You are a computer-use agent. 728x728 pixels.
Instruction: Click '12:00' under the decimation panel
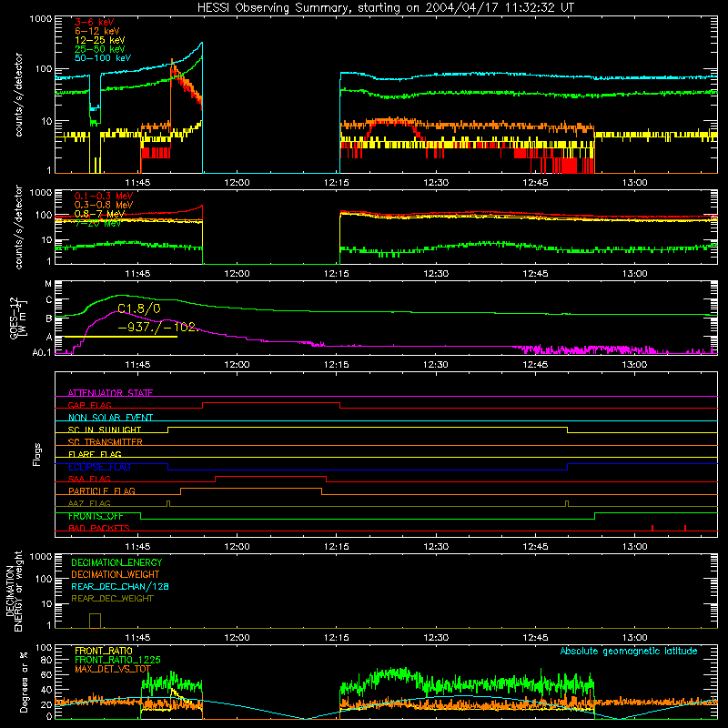click(x=237, y=638)
